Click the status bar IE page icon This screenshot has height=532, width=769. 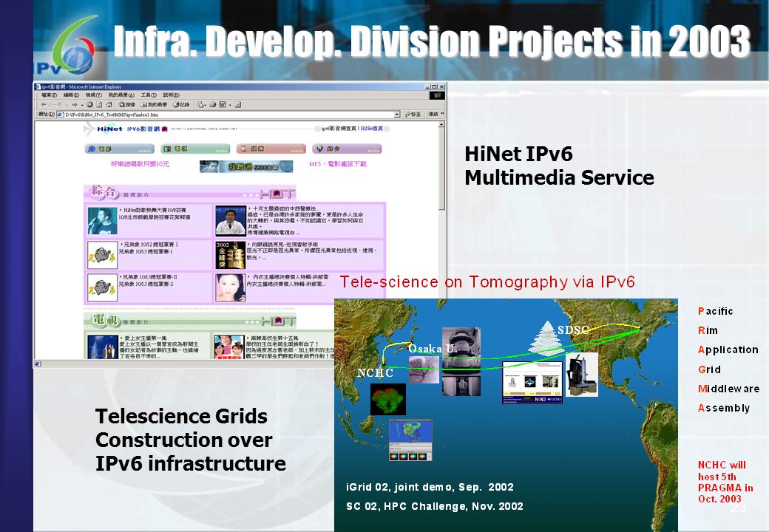click(38, 364)
